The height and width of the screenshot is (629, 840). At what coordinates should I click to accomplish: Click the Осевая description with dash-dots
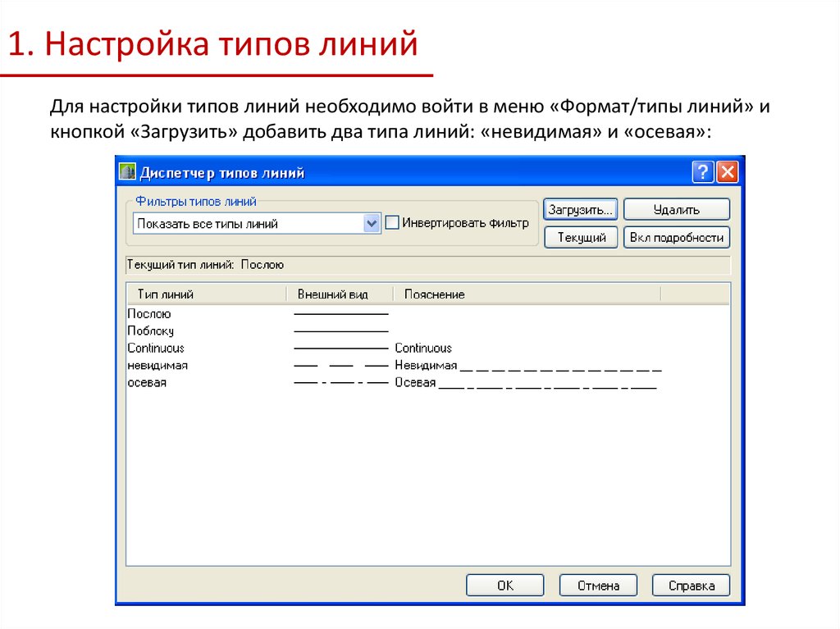[x=526, y=382]
